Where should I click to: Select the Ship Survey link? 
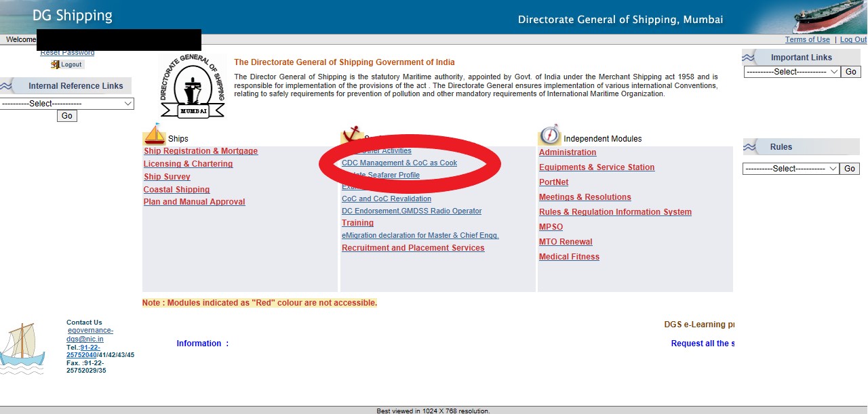[x=167, y=177]
